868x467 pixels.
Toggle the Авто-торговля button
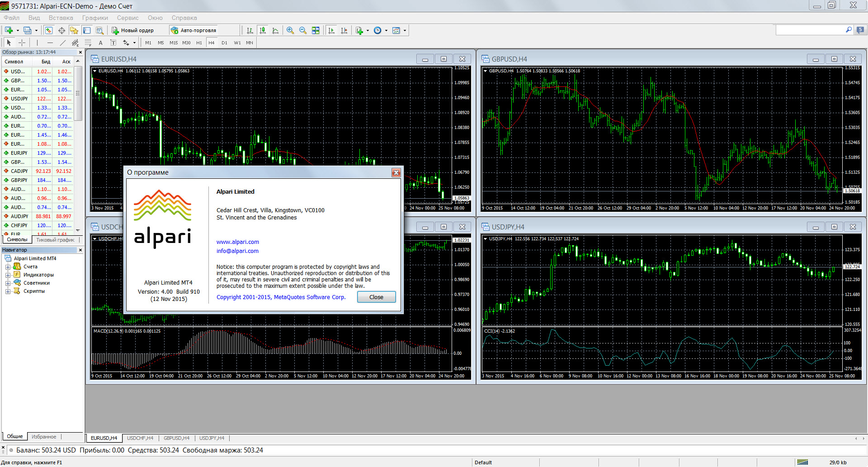[193, 30]
